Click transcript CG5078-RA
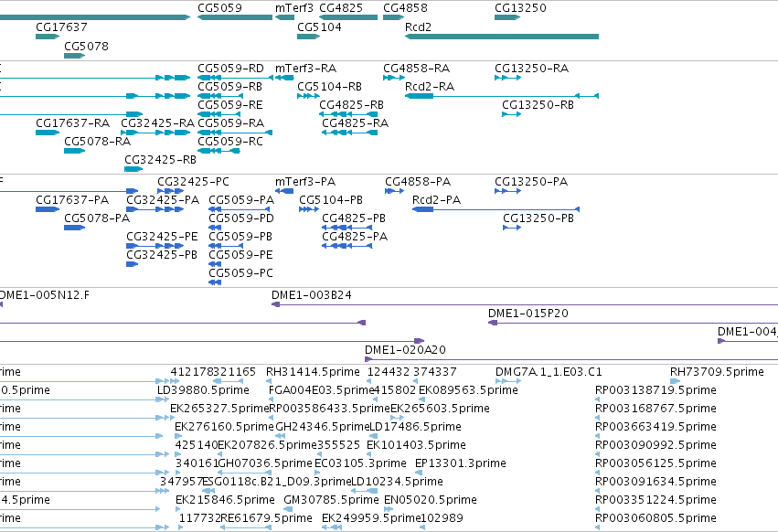The height and width of the screenshot is (532, 778). (x=74, y=151)
